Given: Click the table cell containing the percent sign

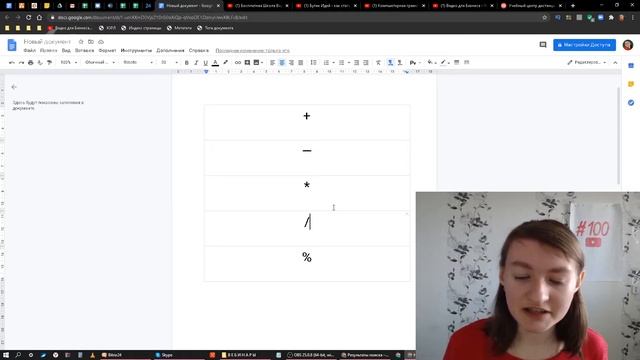Looking at the screenshot, I should tap(307, 264).
